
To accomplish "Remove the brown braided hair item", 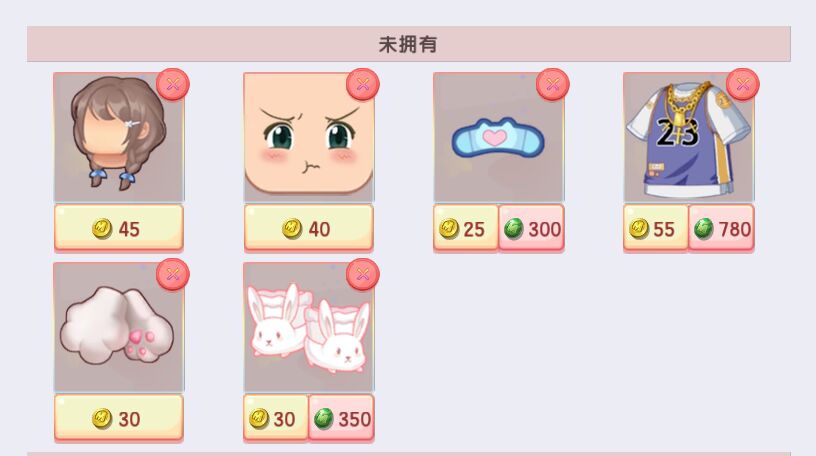I will tap(173, 84).
